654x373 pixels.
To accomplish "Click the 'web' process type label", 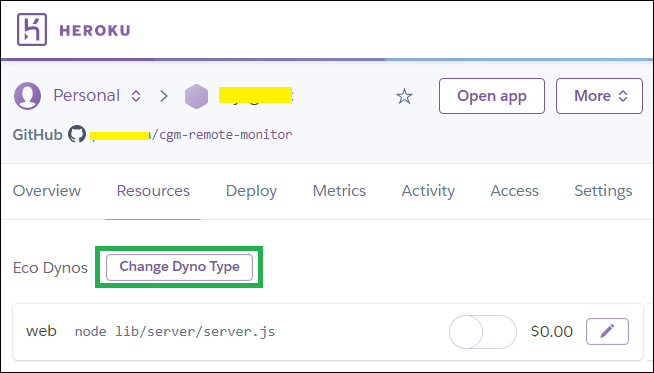I will (x=41, y=331).
